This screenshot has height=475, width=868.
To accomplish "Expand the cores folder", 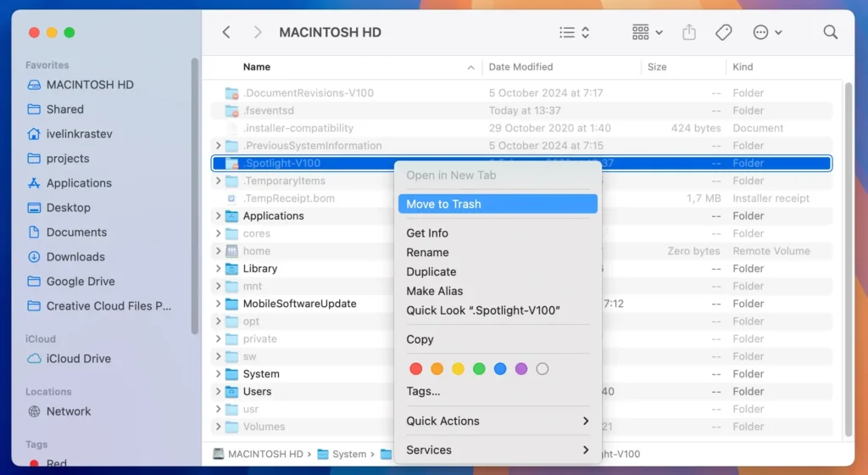I will coord(218,233).
